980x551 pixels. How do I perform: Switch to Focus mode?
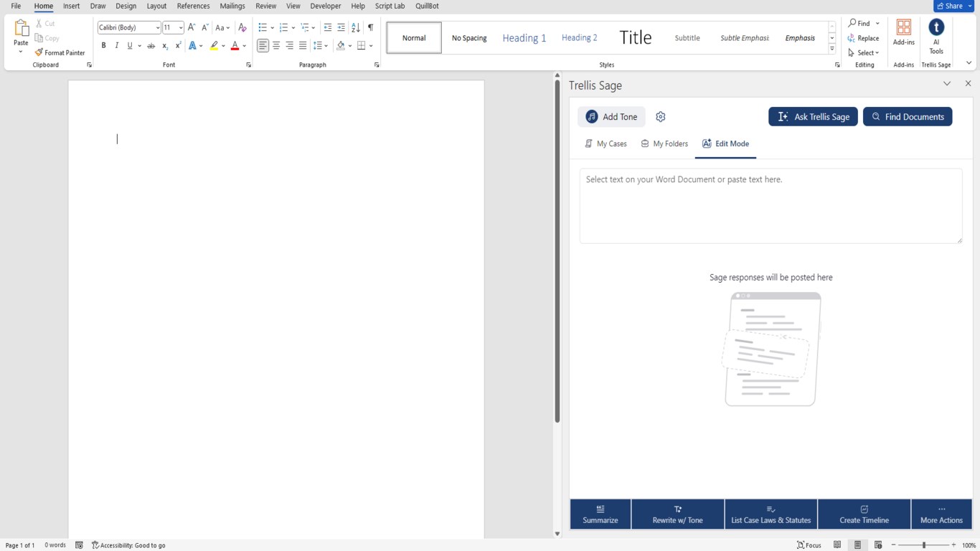click(x=809, y=545)
